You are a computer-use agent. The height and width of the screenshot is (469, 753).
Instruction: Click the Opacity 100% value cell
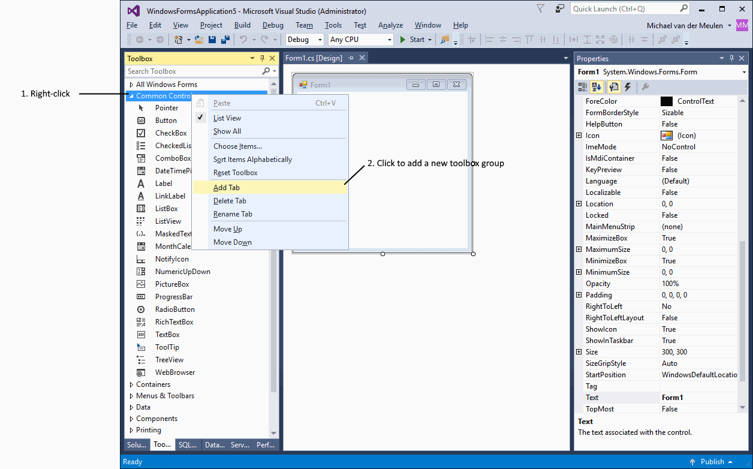pos(698,284)
